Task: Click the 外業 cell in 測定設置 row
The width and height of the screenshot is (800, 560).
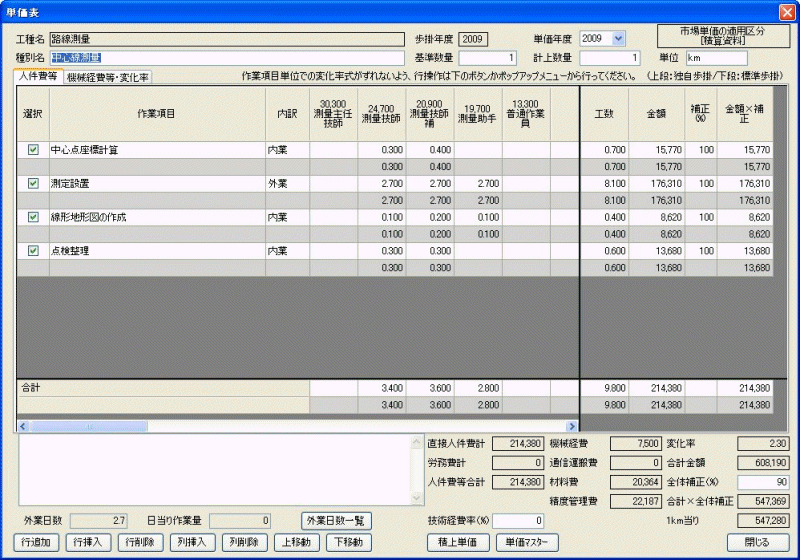Action: click(x=287, y=184)
